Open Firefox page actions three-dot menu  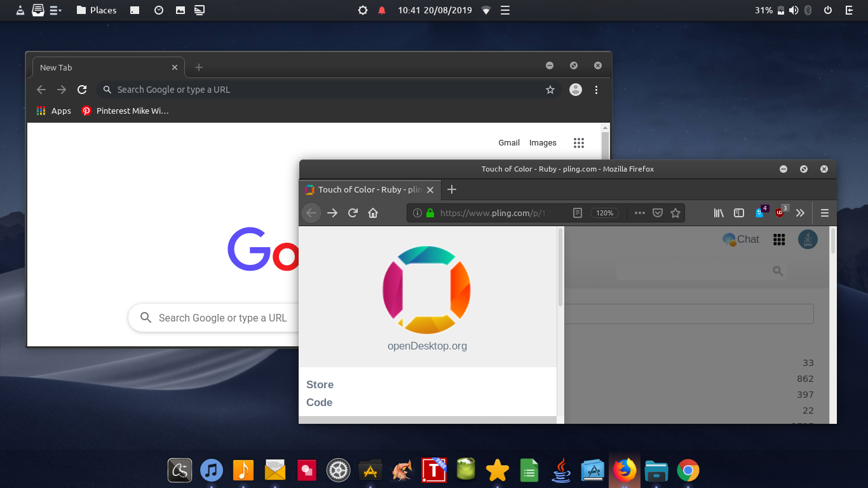click(x=640, y=213)
